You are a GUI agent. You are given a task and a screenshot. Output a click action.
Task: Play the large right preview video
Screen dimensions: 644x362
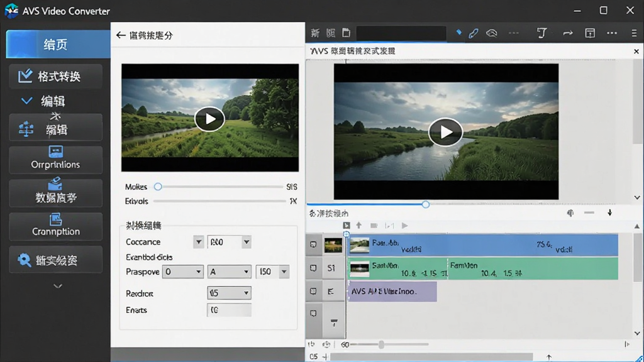(x=446, y=132)
